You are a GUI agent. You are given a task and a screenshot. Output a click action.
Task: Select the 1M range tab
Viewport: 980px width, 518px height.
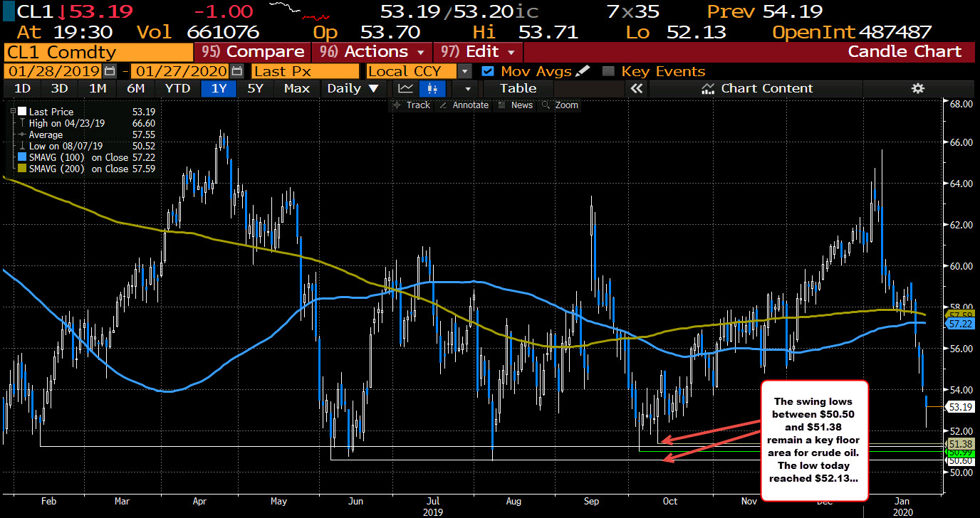(97, 88)
